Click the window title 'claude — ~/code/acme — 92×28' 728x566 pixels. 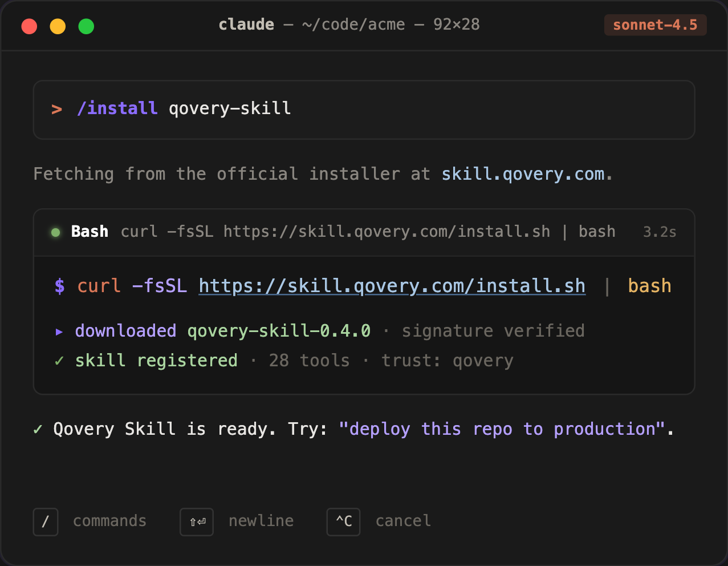point(349,25)
